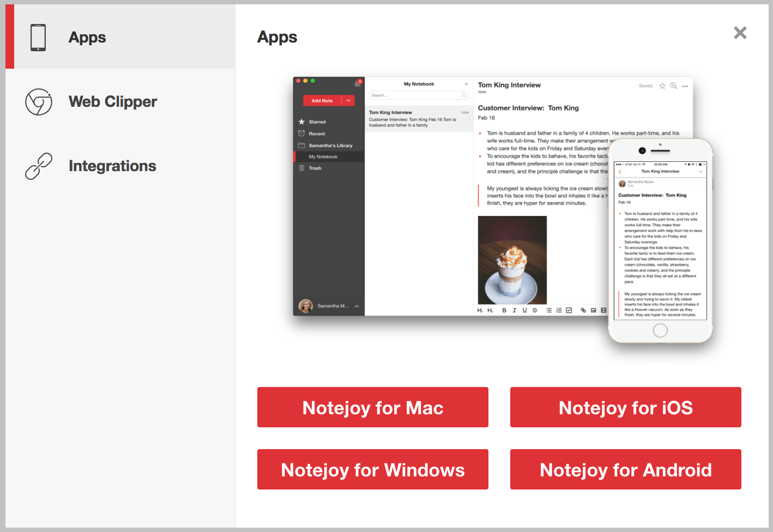Switch to the Integrations tab
This screenshot has width=773, height=532.
point(120,166)
